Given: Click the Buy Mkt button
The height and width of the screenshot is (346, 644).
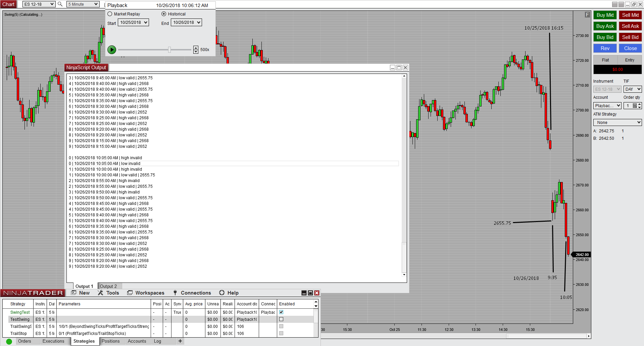Looking at the screenshot, I should [605, 15].
